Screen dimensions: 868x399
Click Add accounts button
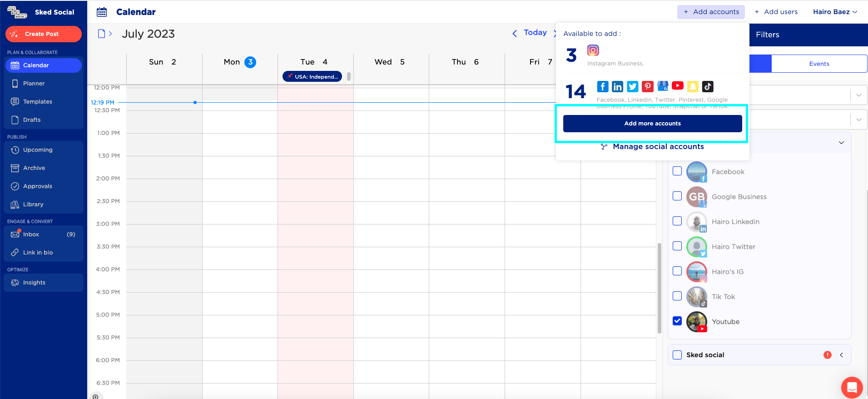(711, 12)
